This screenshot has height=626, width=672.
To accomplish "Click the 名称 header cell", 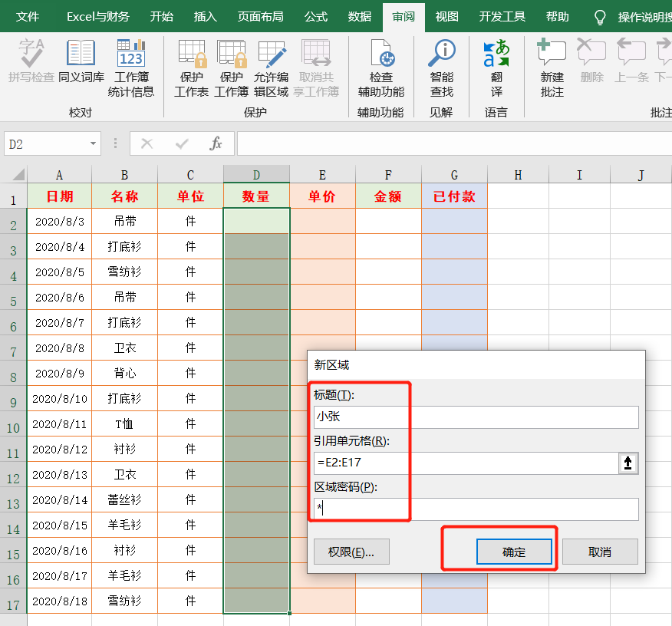I will tap(125, 196).
